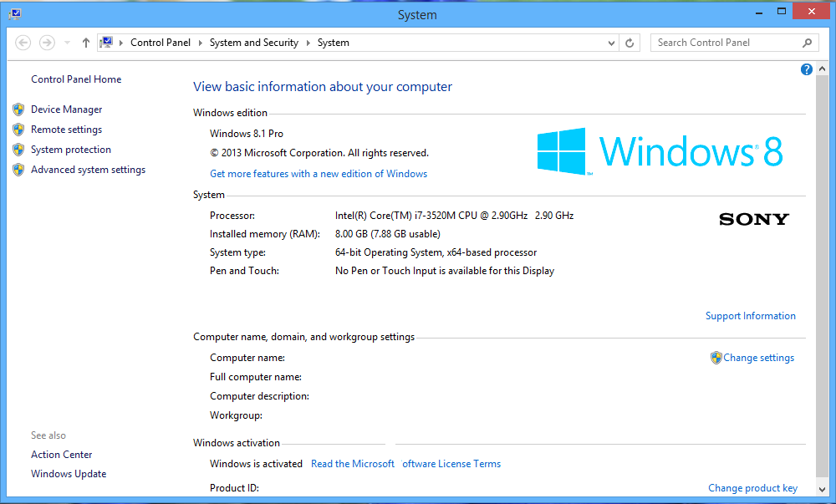This screenshot has height=504, width=836.
Task: Click the scrollbar down arrow
Action: point(822,489)
